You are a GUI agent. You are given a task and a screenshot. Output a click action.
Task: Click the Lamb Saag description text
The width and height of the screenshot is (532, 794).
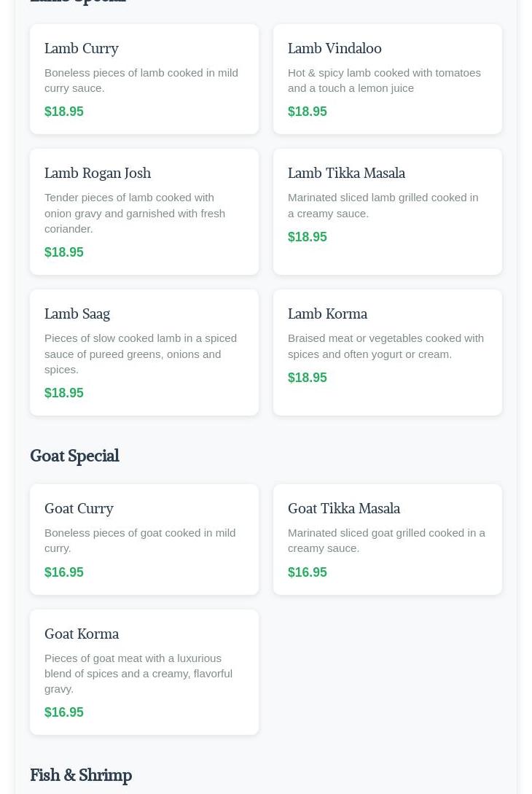click(x=141, y=354)
